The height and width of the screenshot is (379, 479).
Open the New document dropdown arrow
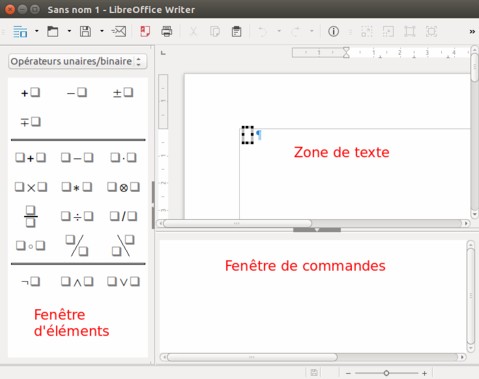[x=37, y=31]
